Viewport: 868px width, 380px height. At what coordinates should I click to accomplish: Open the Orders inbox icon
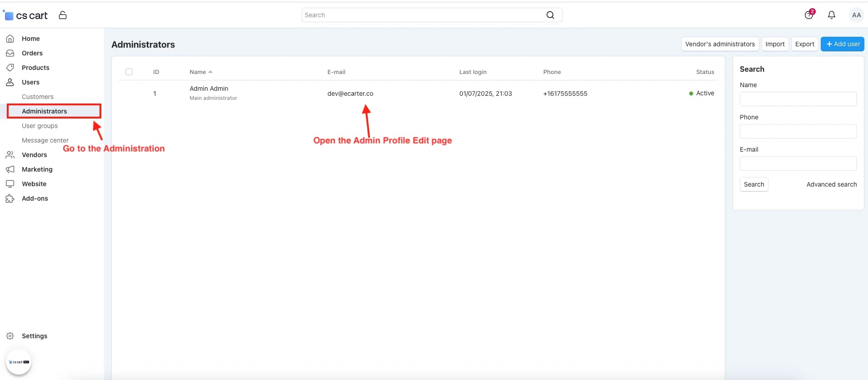pyautogui.click(x=10, y=53)
